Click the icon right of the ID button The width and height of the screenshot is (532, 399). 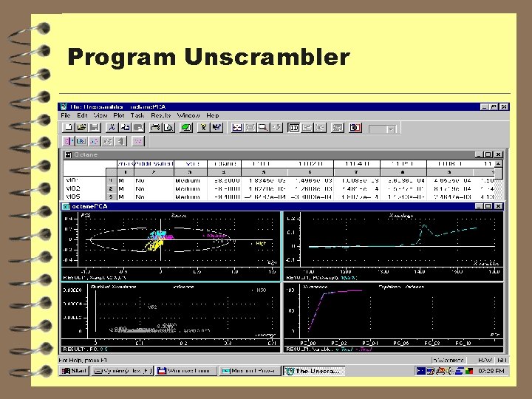coord(307,128)
